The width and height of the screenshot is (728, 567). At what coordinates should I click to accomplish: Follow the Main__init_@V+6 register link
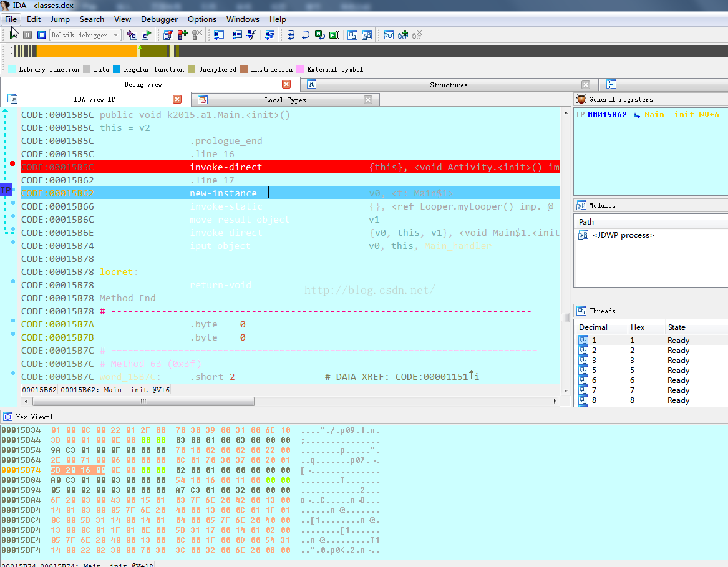click(681, 115)
